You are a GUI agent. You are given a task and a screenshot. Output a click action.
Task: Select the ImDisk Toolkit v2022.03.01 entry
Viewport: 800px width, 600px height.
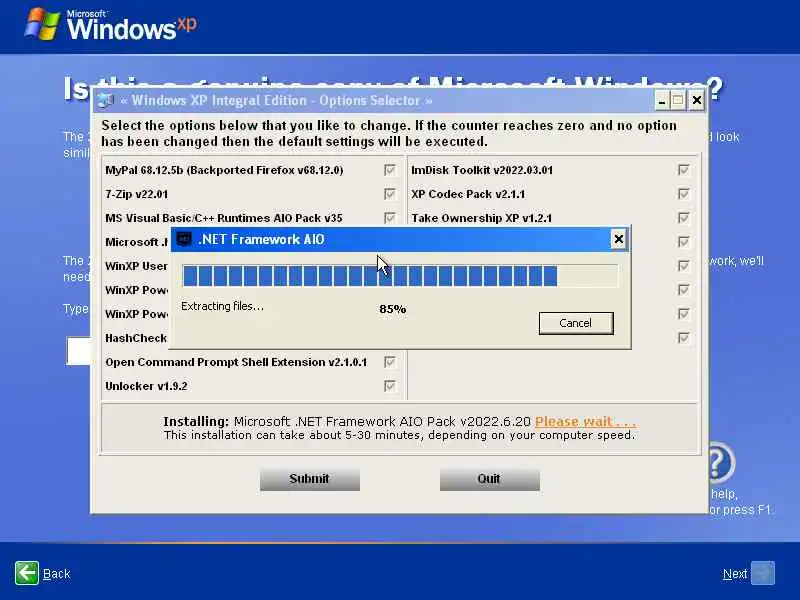(x=482, y=170)
